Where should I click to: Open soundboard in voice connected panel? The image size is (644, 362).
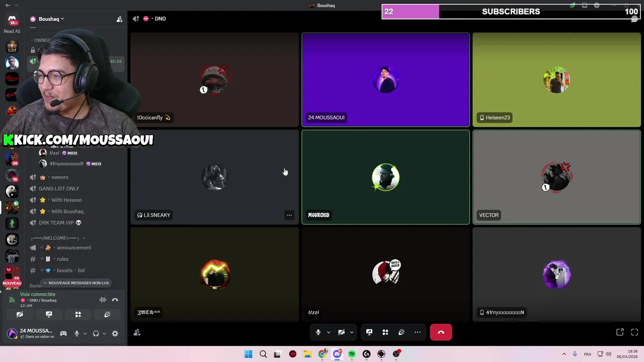(x=107, y=314)
